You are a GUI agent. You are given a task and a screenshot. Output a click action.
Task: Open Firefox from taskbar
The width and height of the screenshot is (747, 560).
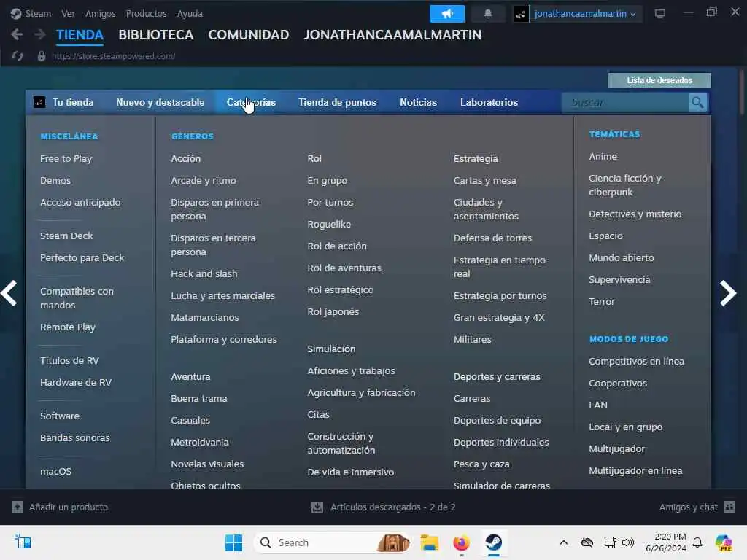pos(461,542)
